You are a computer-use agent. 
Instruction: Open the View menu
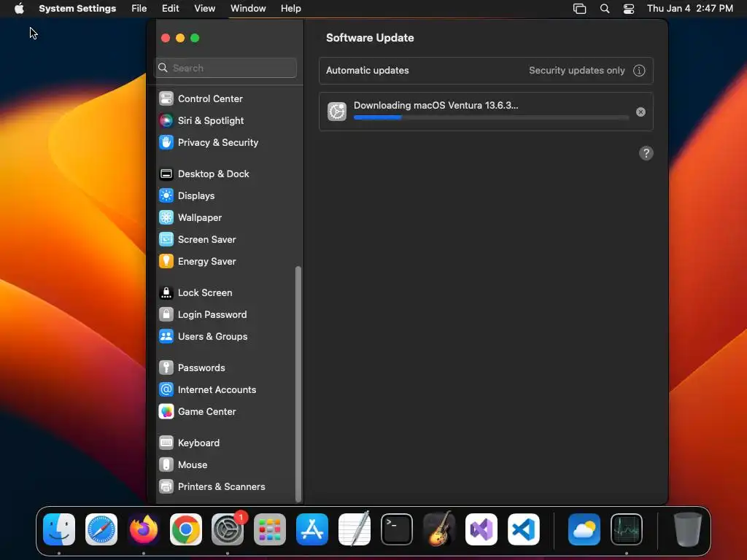click(x=205, y=9)
